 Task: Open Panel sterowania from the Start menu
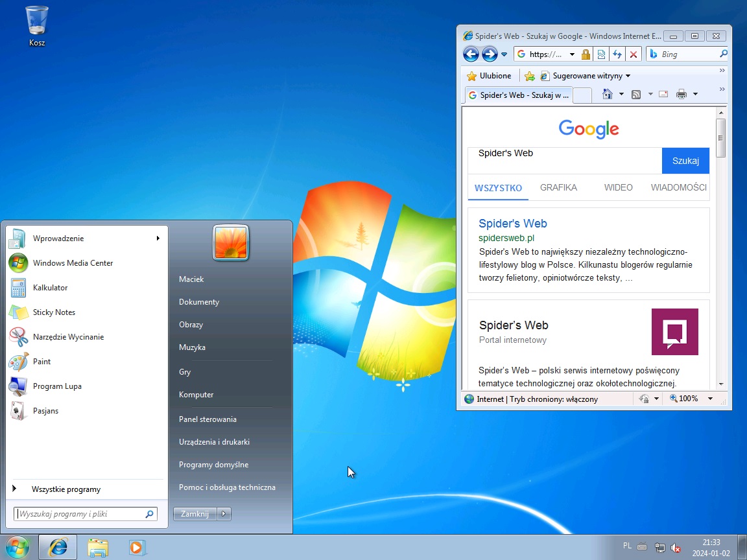coord(207,419)
